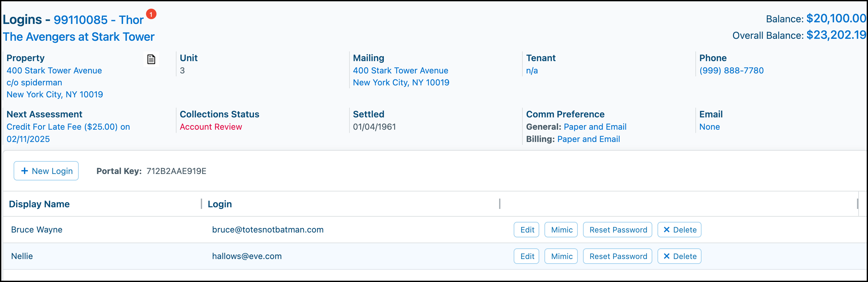
Task: Sort by Display Name column header
Action: pos(39,204)
